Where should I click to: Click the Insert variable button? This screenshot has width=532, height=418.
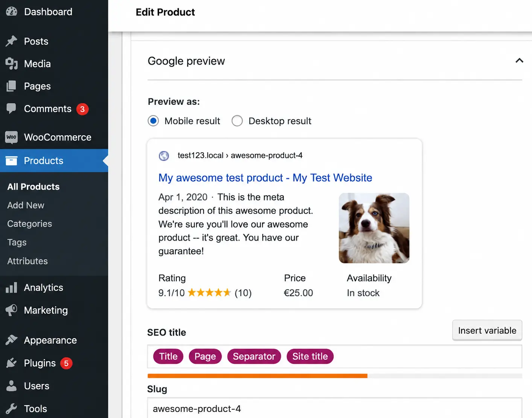487,330
